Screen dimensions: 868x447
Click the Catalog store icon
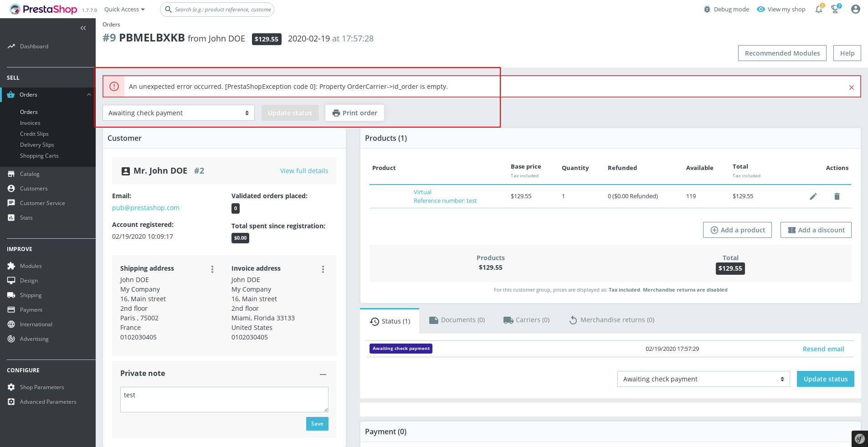pos(11,174)
